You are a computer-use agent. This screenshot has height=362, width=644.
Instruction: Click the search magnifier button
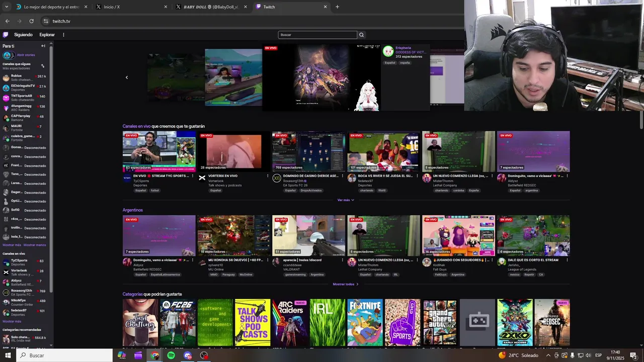361,35
